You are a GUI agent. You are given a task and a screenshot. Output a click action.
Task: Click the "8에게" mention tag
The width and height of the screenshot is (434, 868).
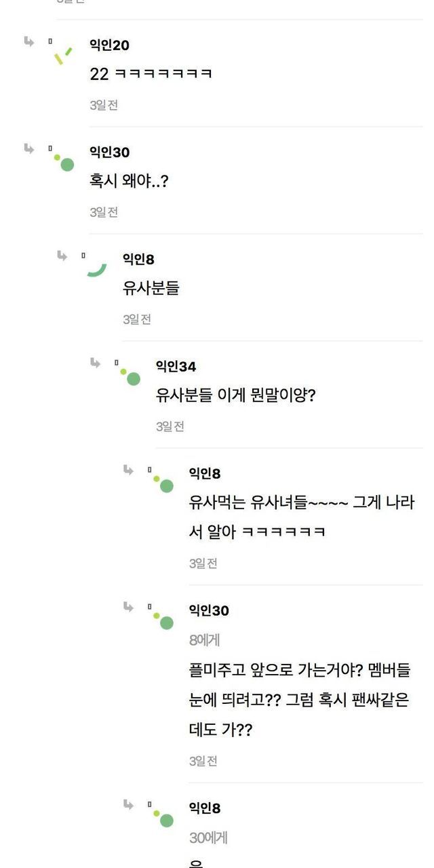click(204, 640)
